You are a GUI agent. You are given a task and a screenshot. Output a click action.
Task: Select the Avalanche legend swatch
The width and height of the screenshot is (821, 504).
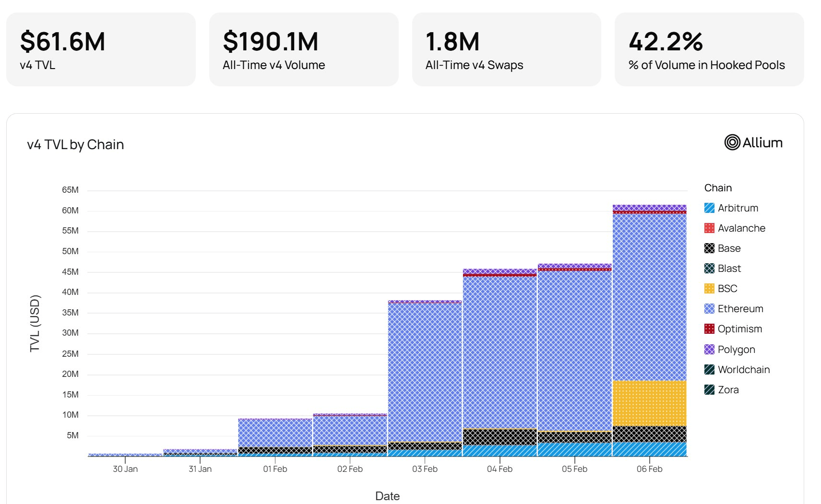(x=709, y=228)
